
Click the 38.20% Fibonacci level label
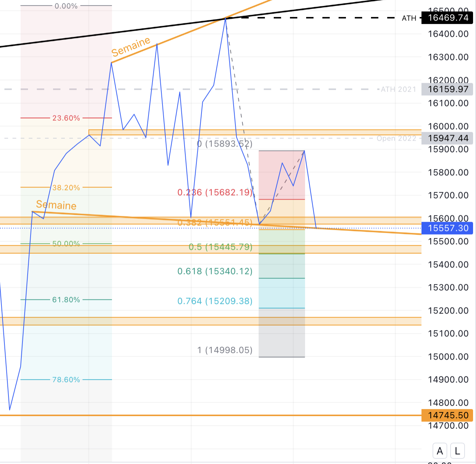tap(66, 187)
